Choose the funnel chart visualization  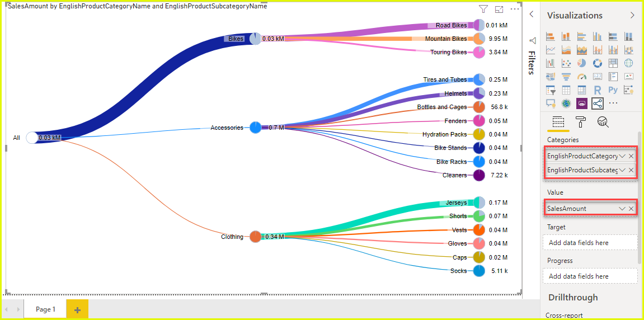pos(566,77)
